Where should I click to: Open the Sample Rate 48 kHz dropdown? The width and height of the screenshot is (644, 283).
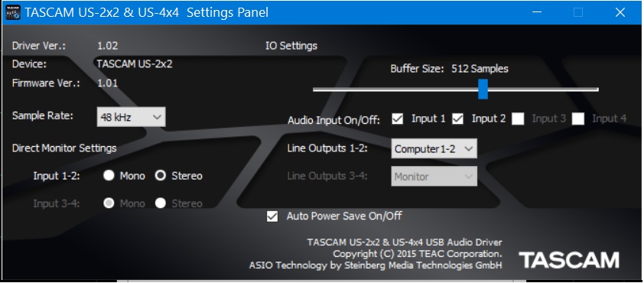pyautogui.click(x=132, y=117)
